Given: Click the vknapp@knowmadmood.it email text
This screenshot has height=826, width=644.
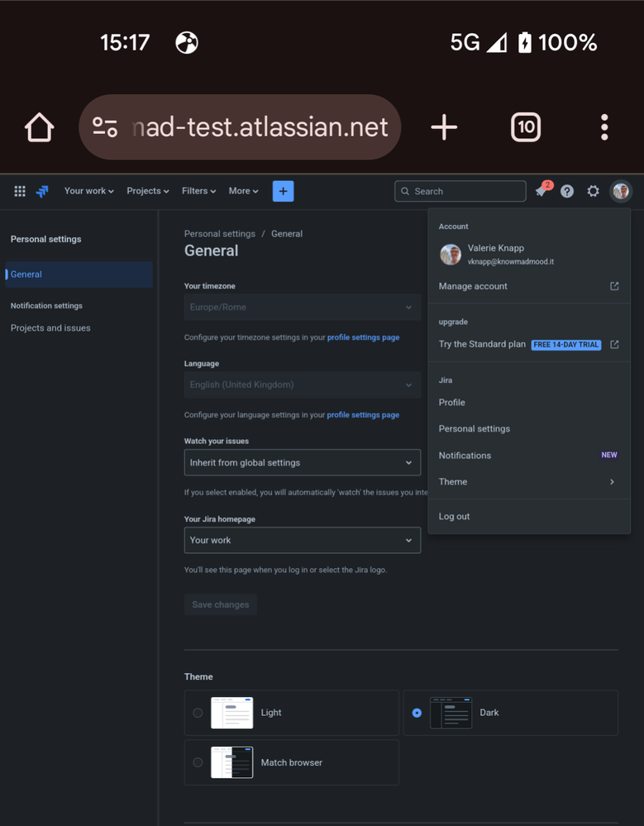Looking at the screenshot, I should click(x=511, y=262).
